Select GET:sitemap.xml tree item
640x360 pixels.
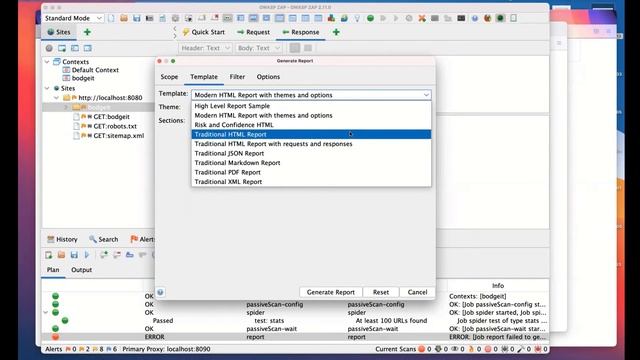(x=118, y=136)
